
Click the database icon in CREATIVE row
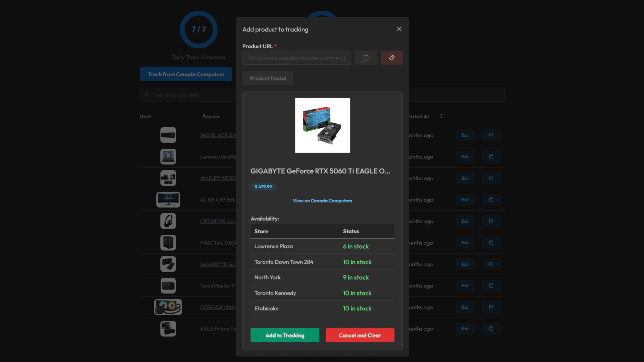point(491,221)
